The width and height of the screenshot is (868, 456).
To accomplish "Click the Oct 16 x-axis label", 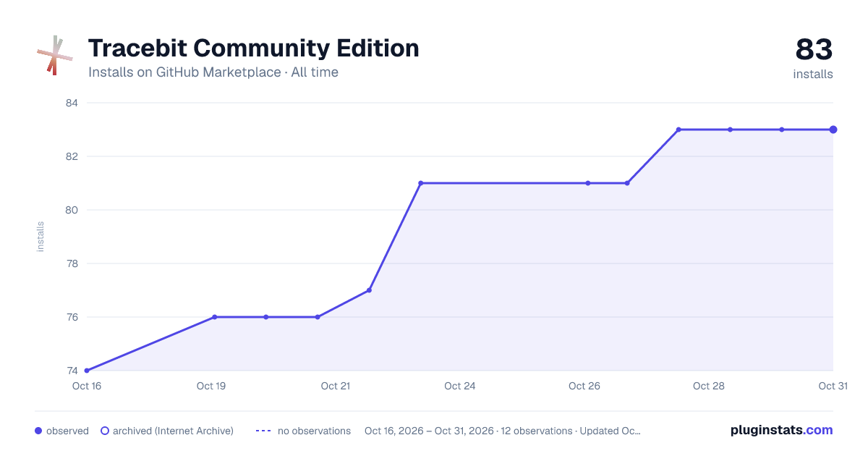I will pyautogui.click(x=87, y=386).
